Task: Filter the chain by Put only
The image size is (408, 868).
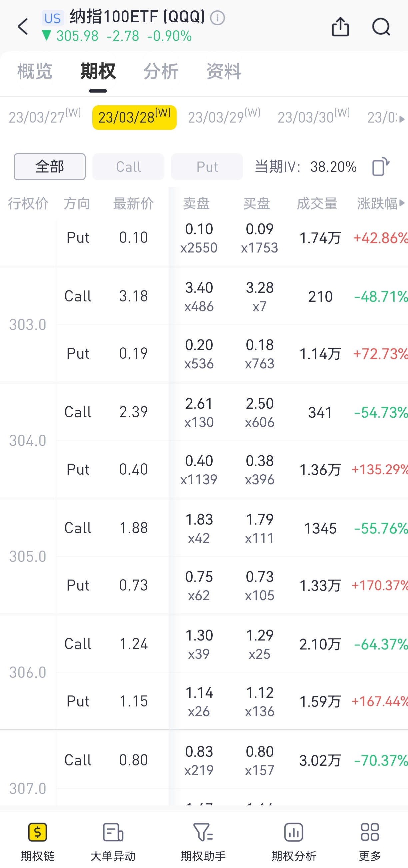Action: 207,167
